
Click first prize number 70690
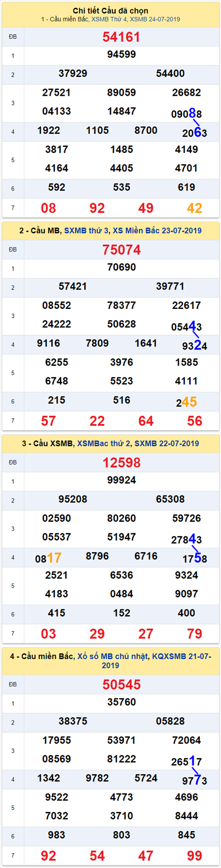click(x=122, y=267)
